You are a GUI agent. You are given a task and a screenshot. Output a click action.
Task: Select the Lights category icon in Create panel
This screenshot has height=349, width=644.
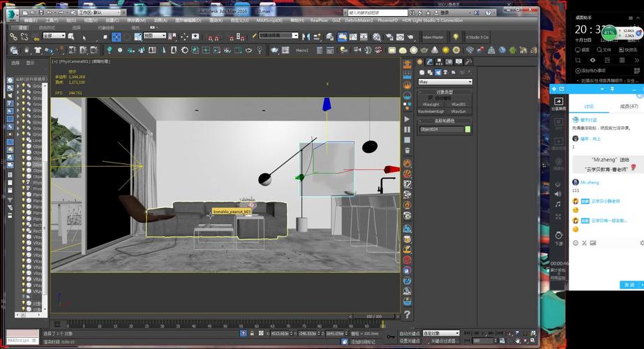point(438,73)
